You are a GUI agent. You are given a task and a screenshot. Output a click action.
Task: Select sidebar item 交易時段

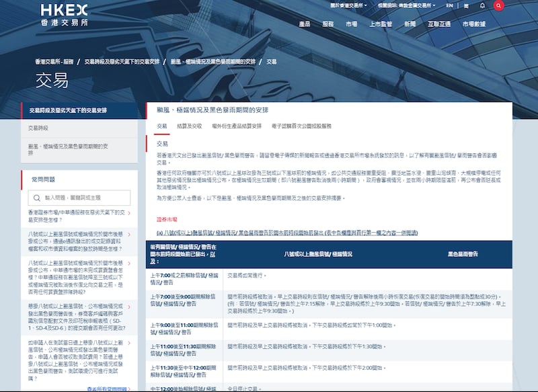tap(79, 128)
